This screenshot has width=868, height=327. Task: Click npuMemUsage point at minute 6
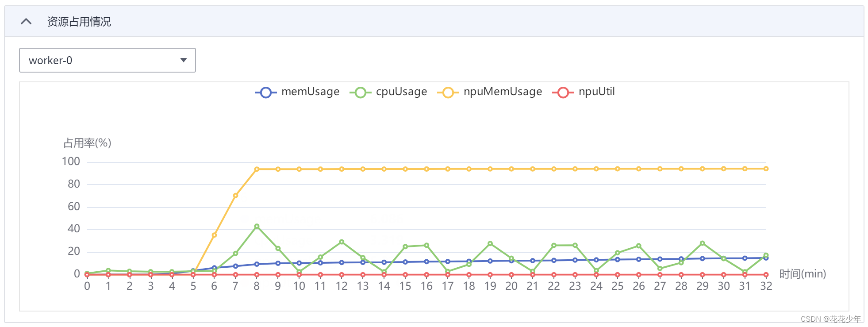214,235
